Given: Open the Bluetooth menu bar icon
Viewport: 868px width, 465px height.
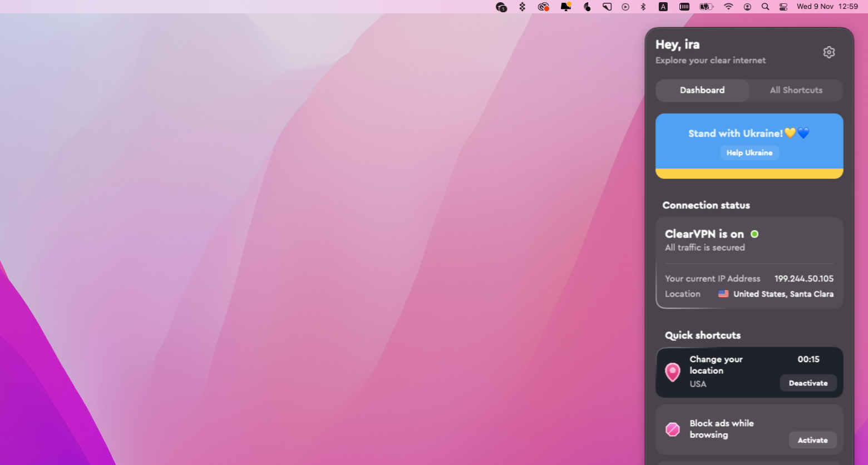Looking at the screenshot, I should point(643,7).
